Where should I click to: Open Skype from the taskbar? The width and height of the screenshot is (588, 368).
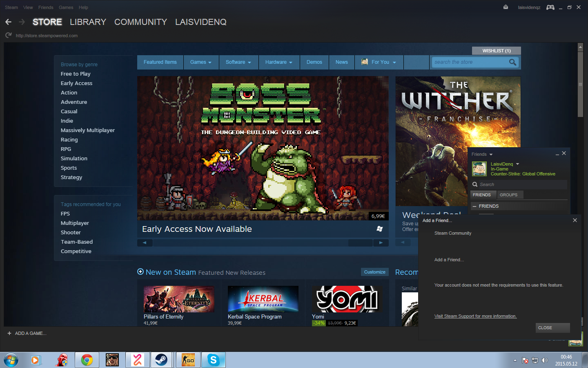pos(213,360)
